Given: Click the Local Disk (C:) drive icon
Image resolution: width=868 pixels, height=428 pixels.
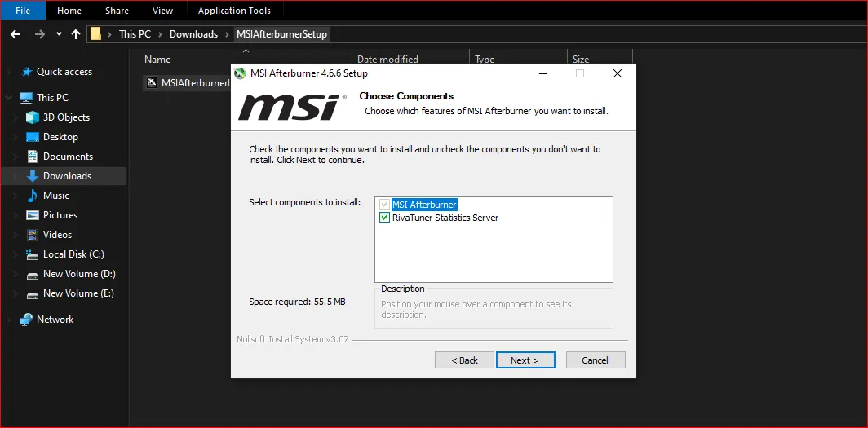Looking at the screenshot, I should (x=33, y=255).
